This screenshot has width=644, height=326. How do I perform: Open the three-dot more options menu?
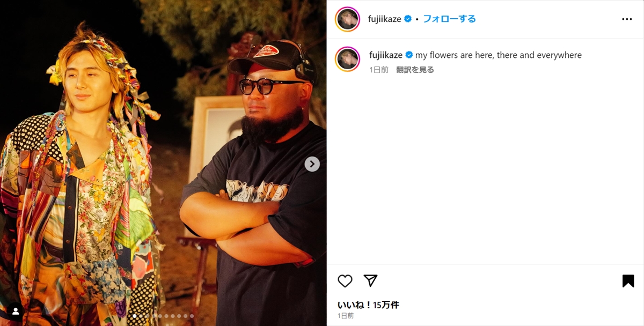(627, 19)
